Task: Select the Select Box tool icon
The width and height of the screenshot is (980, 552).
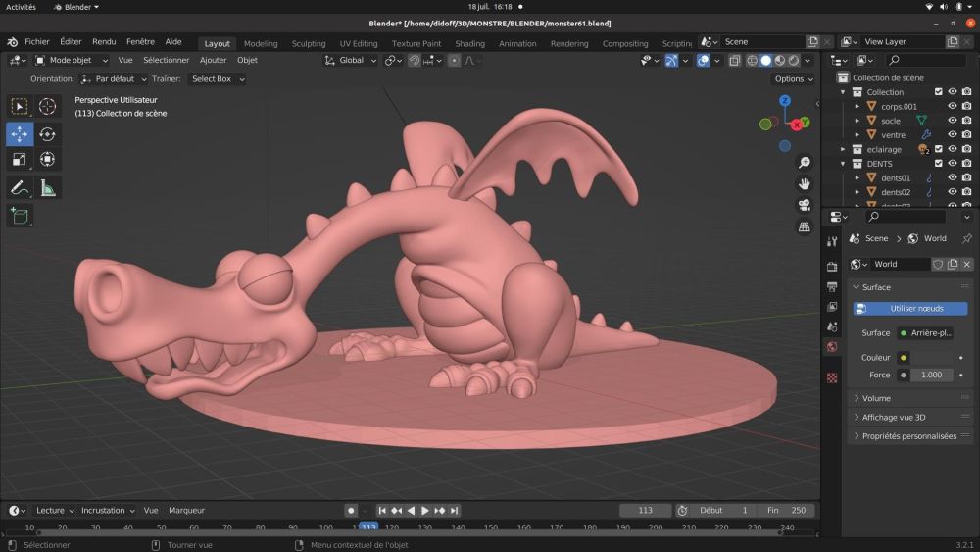Action: pyautogui.click(x=20, y=106)
